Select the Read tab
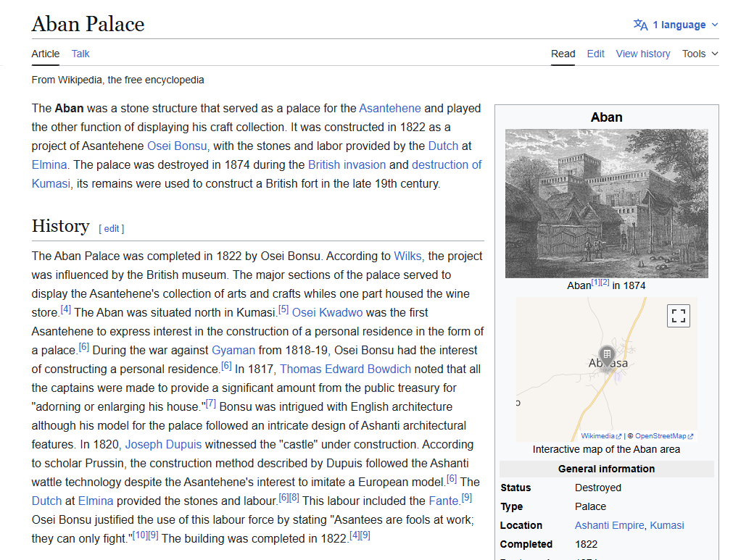 [x=563, y=54]
